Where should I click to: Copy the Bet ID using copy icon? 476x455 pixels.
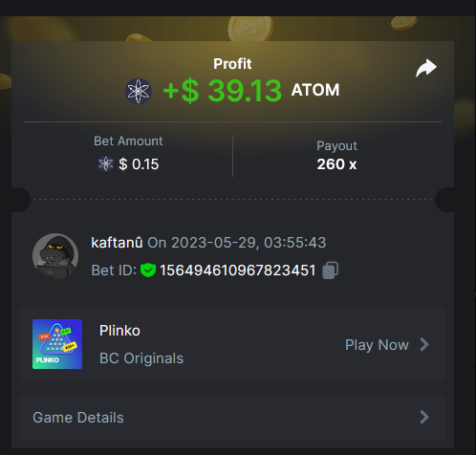coord(331,271)
